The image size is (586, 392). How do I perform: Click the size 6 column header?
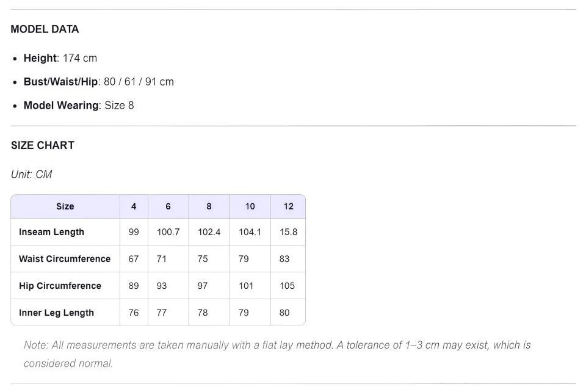click(x=168, y=206)
